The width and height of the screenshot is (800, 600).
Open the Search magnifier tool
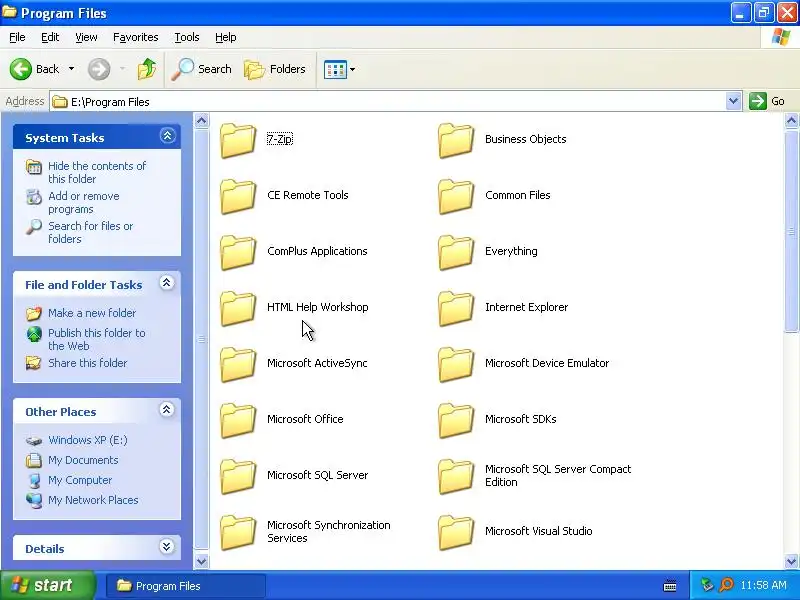(x=202, y=69)
